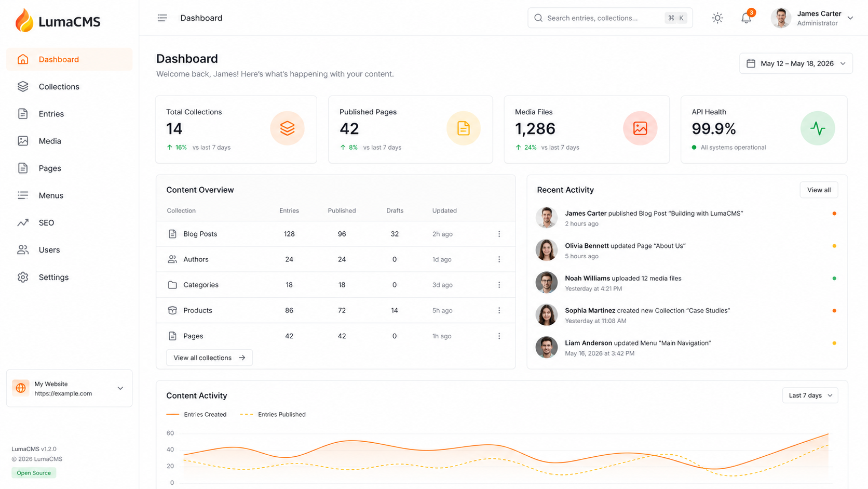Click the LumaCMS v1.2.0 version text

point(34,449)
